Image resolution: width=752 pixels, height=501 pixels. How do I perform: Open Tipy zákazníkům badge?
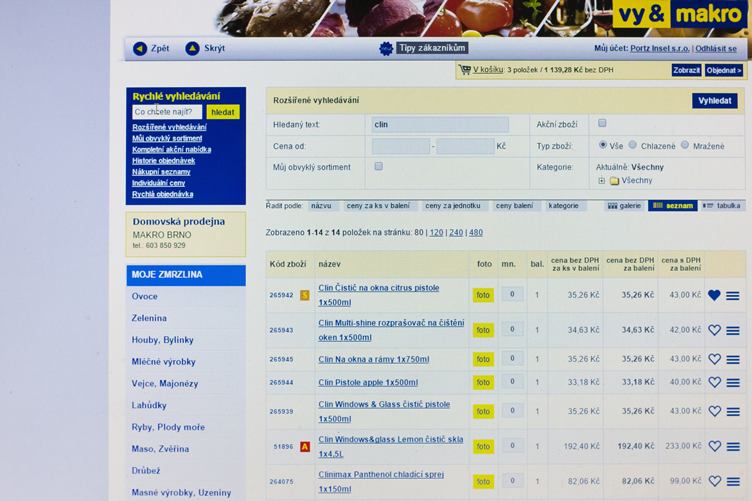[x=423, y=48]
